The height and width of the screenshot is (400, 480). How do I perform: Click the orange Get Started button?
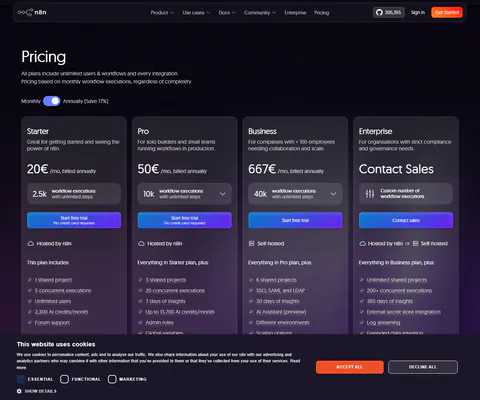coord(447,12)
